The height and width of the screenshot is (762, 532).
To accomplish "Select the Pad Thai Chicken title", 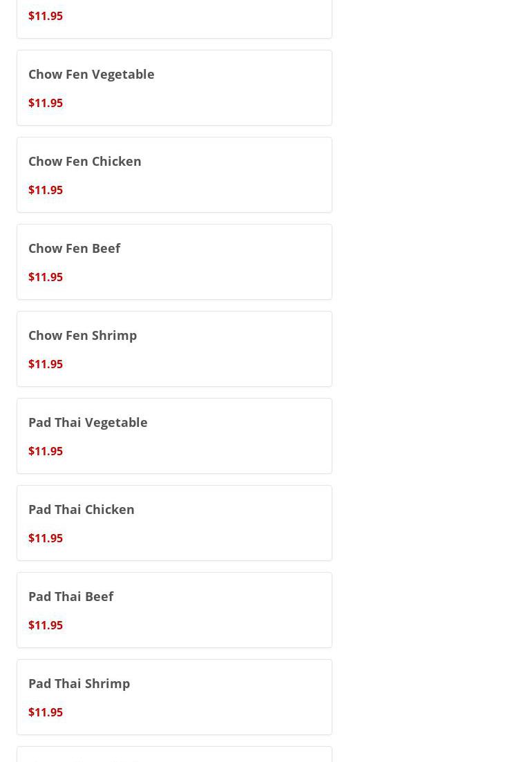I will 82,509.
